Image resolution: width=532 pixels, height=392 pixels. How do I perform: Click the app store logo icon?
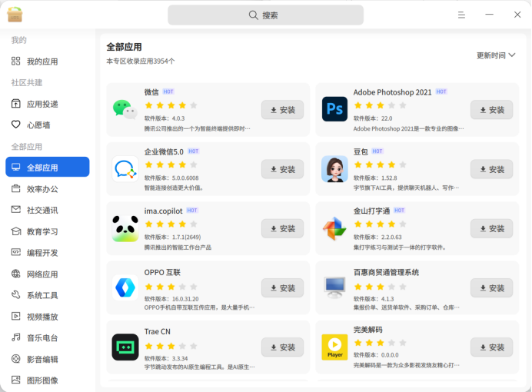tap(15, 15)
